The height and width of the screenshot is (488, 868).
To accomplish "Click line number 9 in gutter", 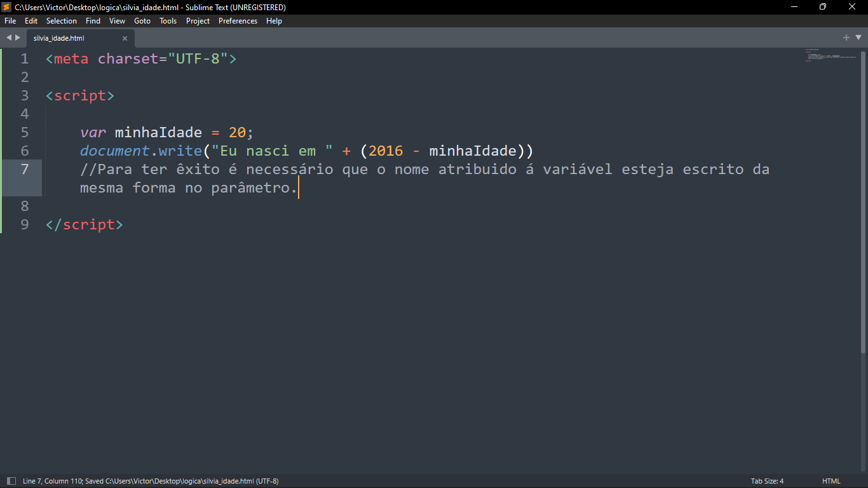I will pos(25,225).
